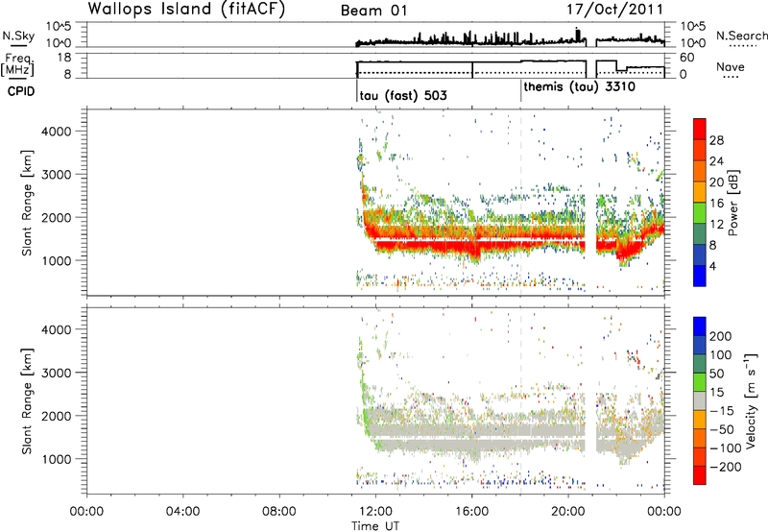Click the 'CPID' label

pyautogui.click(x=21, y=91)
